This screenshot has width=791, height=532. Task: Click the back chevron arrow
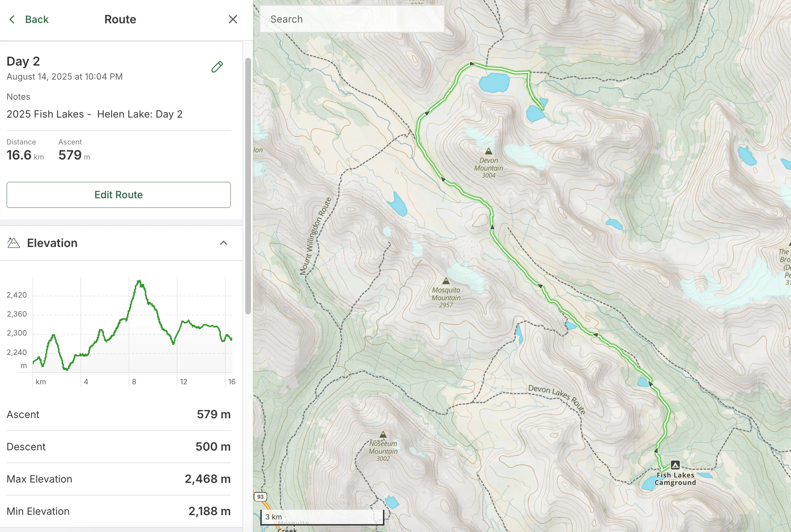click(12, 19)
